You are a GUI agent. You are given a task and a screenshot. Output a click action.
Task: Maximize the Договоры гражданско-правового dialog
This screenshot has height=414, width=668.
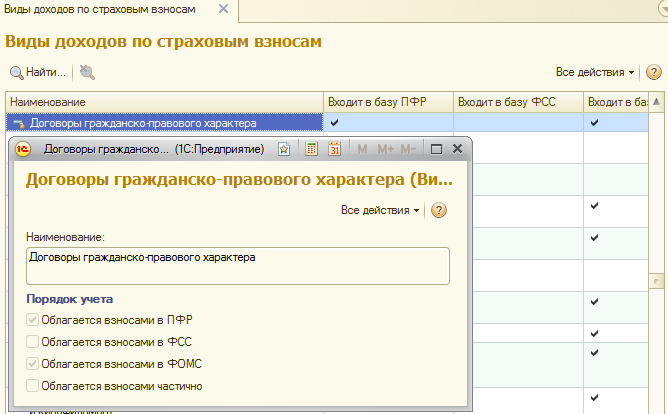(436, 149)
